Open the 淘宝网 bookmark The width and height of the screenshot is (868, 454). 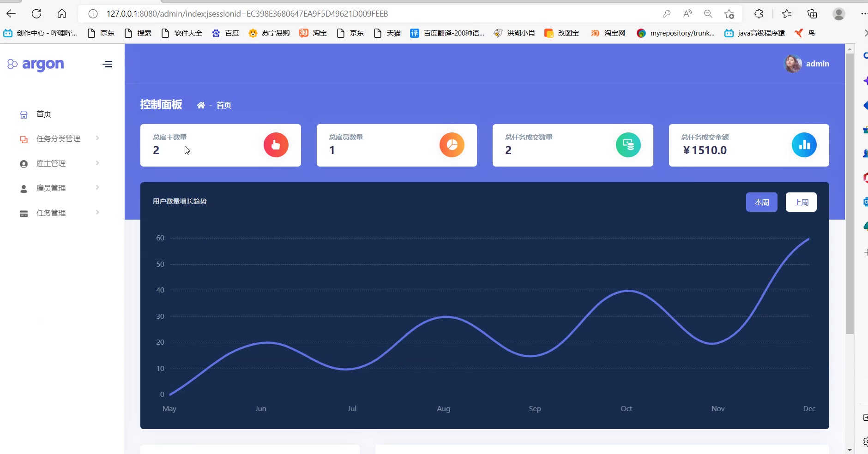pyautogui.click(x=608, y=33)
